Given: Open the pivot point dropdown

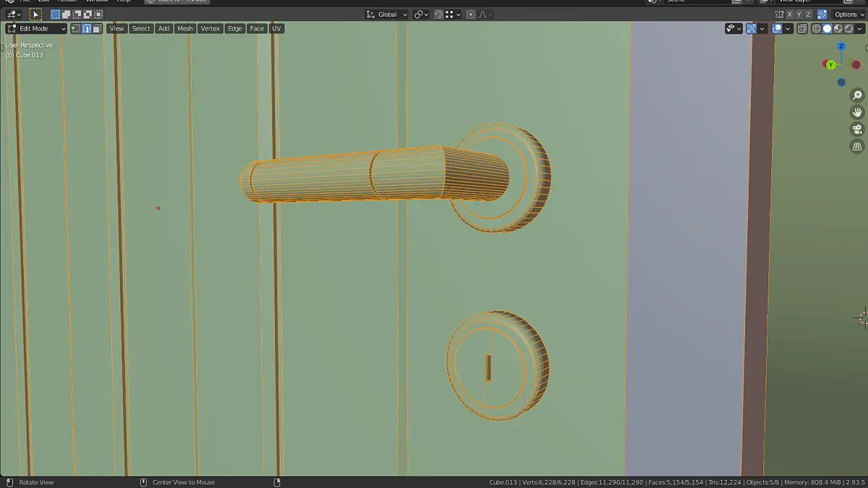Looking at the screenshot, I should [422, 14].
